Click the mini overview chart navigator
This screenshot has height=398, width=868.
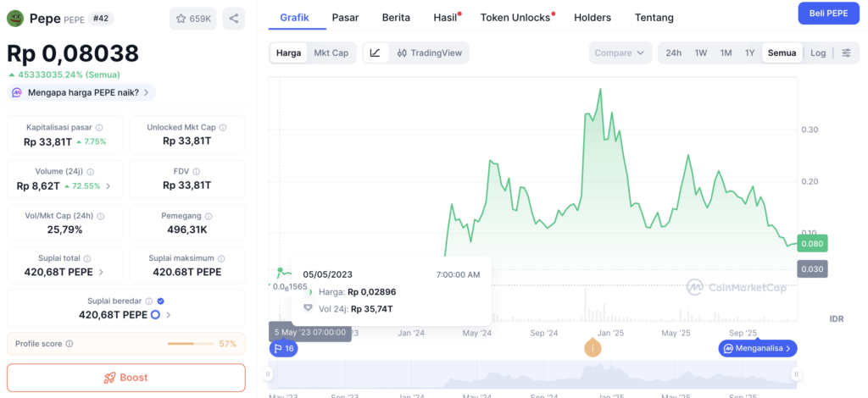tap(532, 374)
